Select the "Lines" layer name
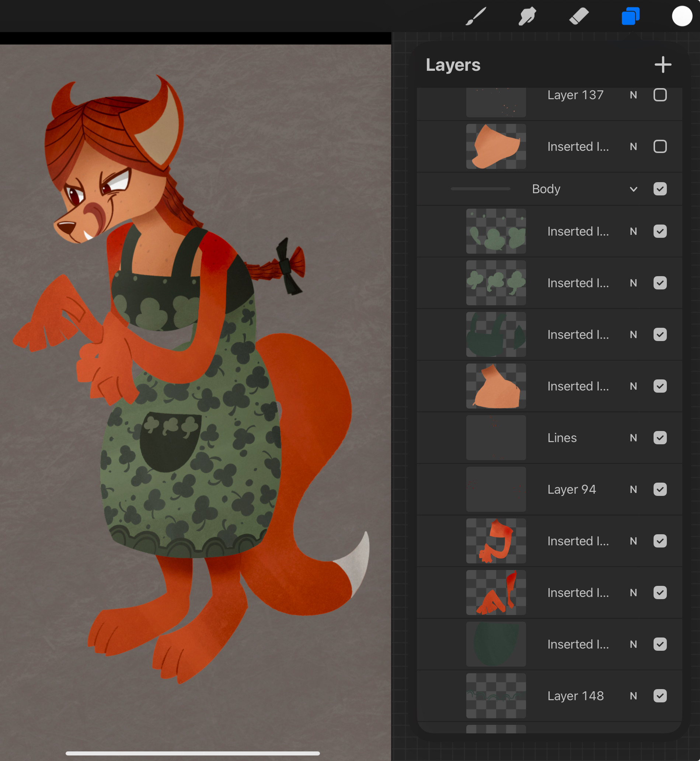This screenshot has height=761, width=700. (x=562, y=438)
